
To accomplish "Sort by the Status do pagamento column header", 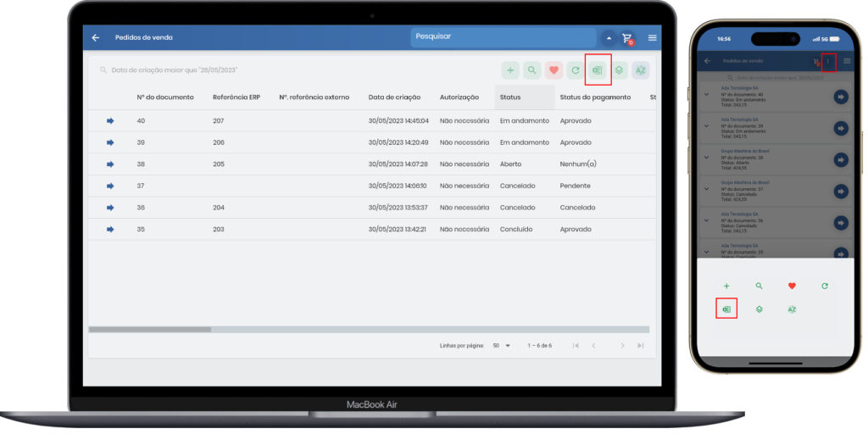I will 595,97.
